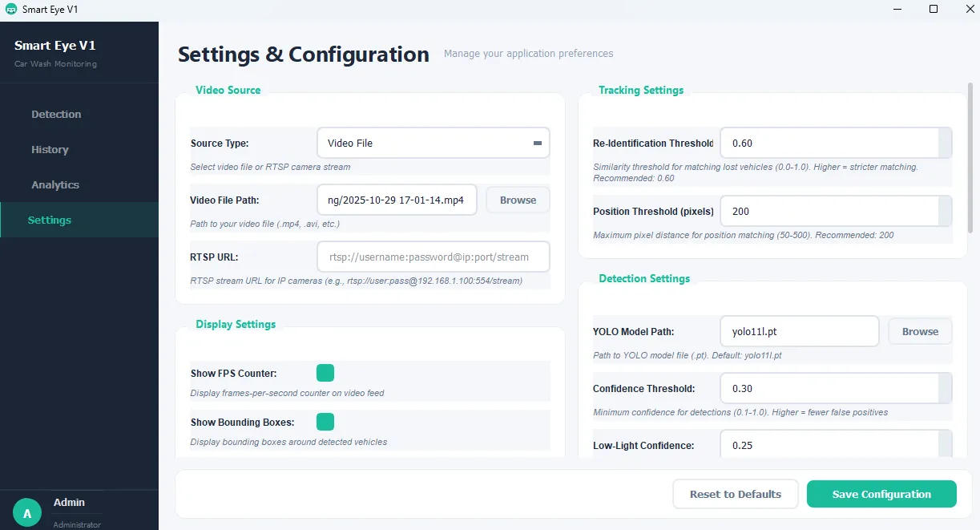Click the Tracking Settings heading
The height and width of the screenshot is (530, 980).
click(x=641, y=90)
